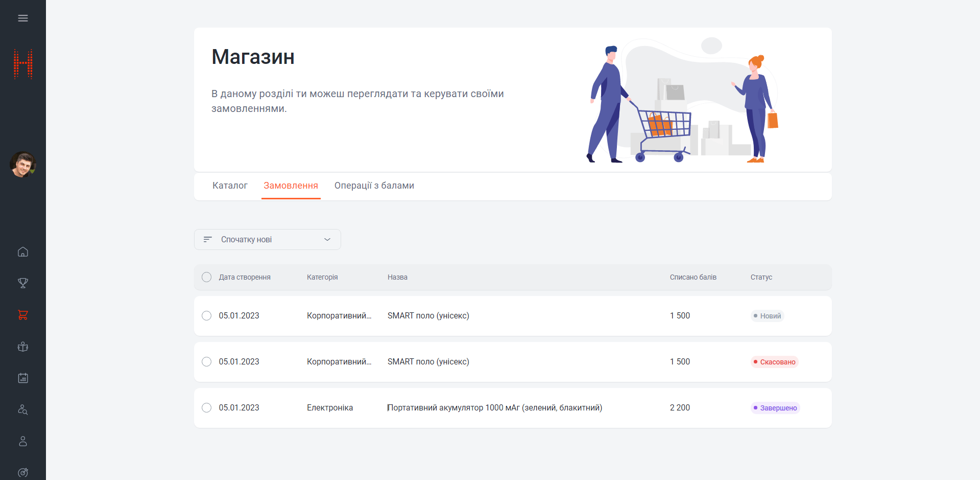The width and height of the screenshot is (980, 480).
Task: Switch to the Операції з балами tab
Action: (374, 186)
